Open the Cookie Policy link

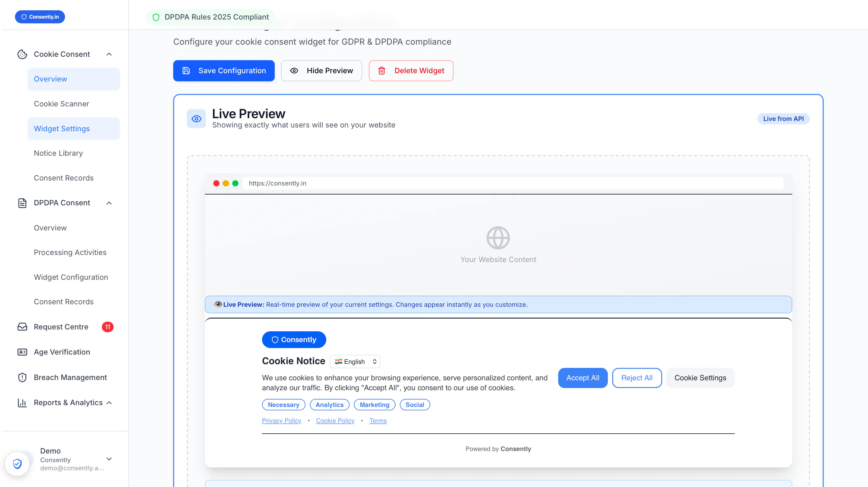[x=335, y=421]
